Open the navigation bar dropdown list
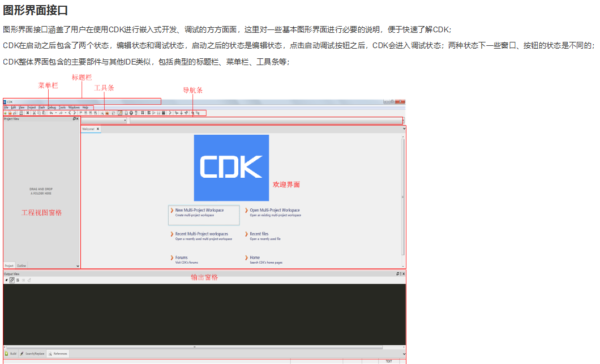Viewport: 600px width, 364px height. [125, 120]
